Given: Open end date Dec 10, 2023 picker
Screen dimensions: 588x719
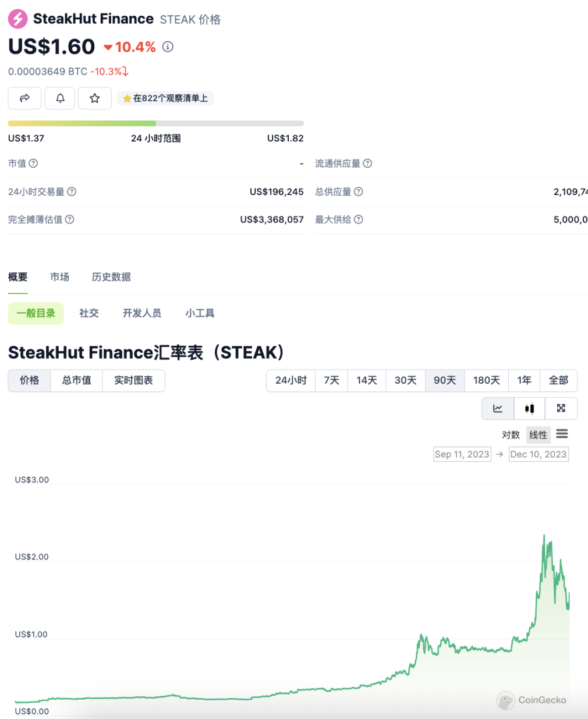Looking at the screenshot, I should (539, 454).
